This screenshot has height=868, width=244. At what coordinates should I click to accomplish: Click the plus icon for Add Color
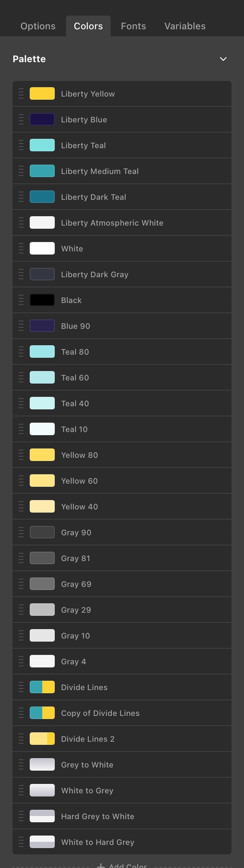(101, 865)
